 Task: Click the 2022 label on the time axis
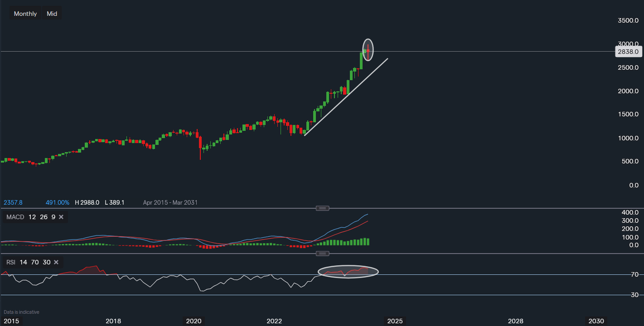pos(274,321)
